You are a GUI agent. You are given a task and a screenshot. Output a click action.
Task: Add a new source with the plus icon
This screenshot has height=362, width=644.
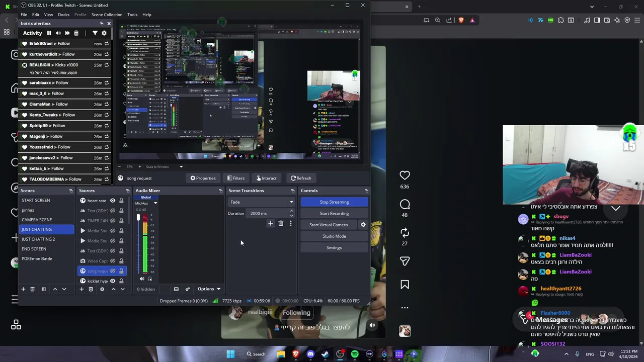(x=82, y=289)
